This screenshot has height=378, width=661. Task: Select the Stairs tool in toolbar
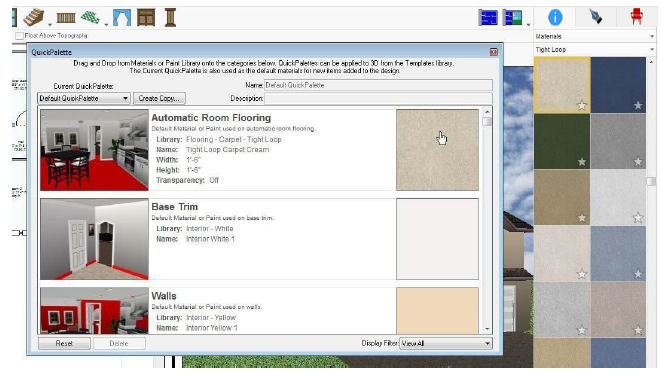33,17
